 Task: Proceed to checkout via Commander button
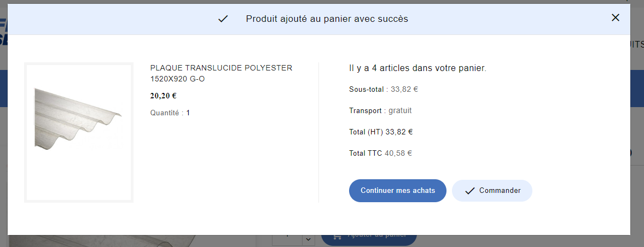492,191
